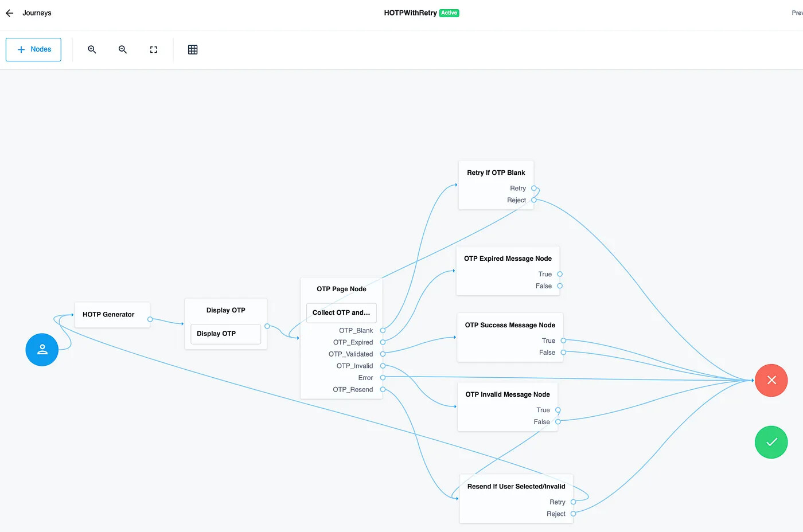Select the HOTP Generator node
Viewport: 803px width, 532px height.
coord(109,315)
